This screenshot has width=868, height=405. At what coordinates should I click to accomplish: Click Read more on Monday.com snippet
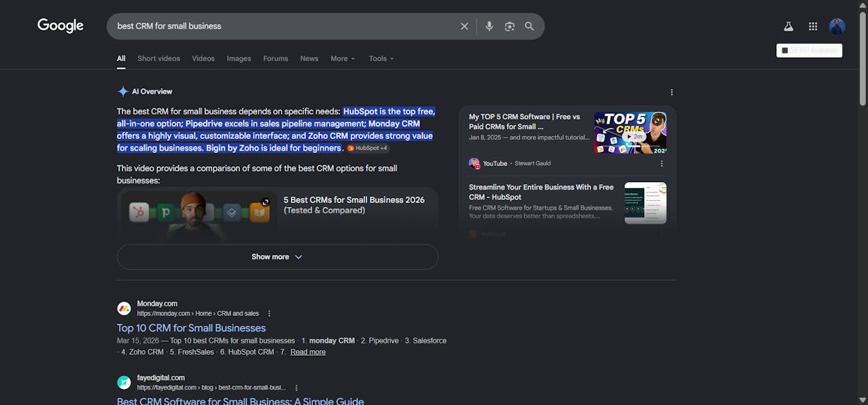click(x=308, y=352)
